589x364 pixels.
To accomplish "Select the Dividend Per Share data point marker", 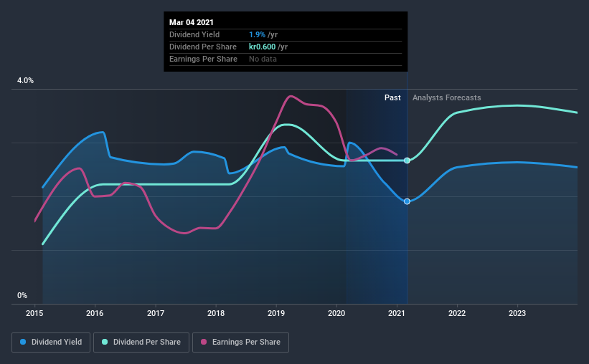I will (407, 161).
